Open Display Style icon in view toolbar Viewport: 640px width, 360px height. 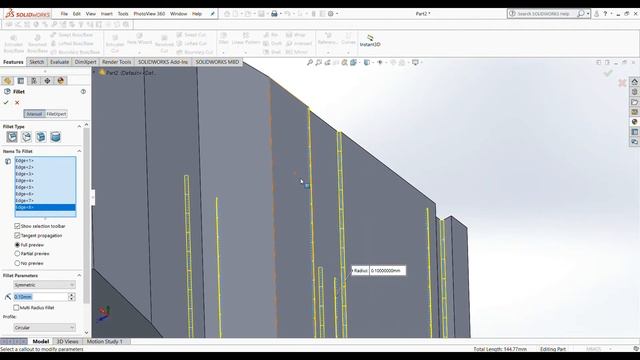(x=367, y=62)
